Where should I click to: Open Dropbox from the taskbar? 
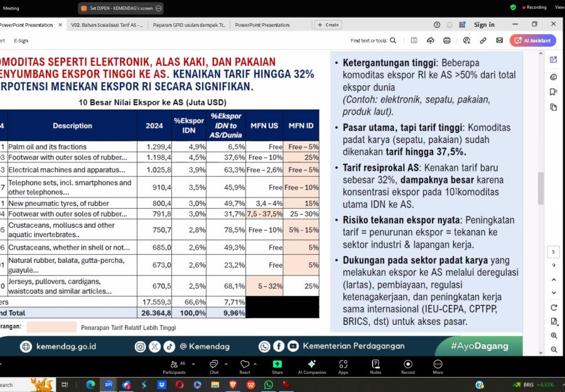tap(162, 385)
